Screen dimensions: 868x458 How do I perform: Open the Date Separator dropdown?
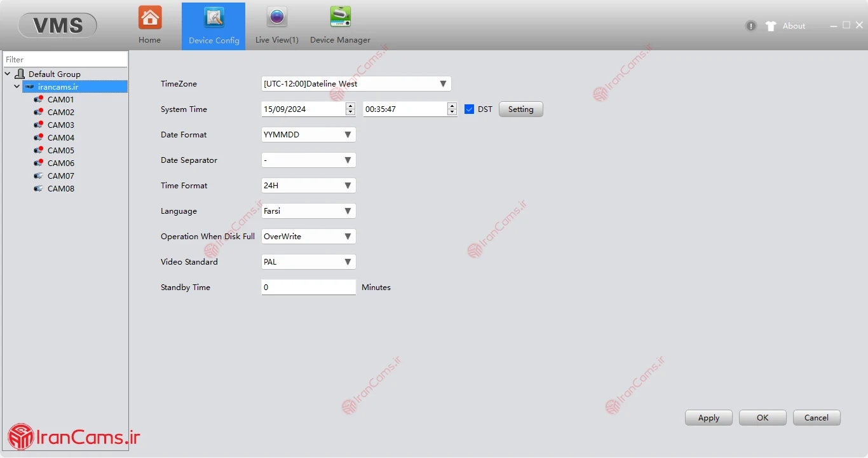point(309,160)
